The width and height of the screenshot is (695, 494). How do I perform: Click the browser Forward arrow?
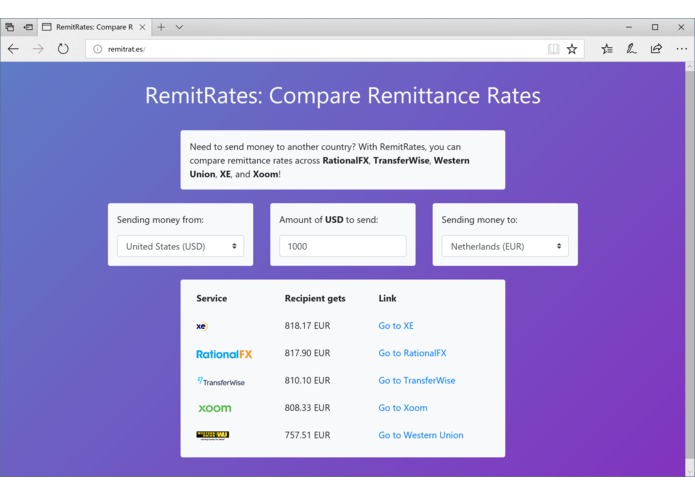coord(38,49)
